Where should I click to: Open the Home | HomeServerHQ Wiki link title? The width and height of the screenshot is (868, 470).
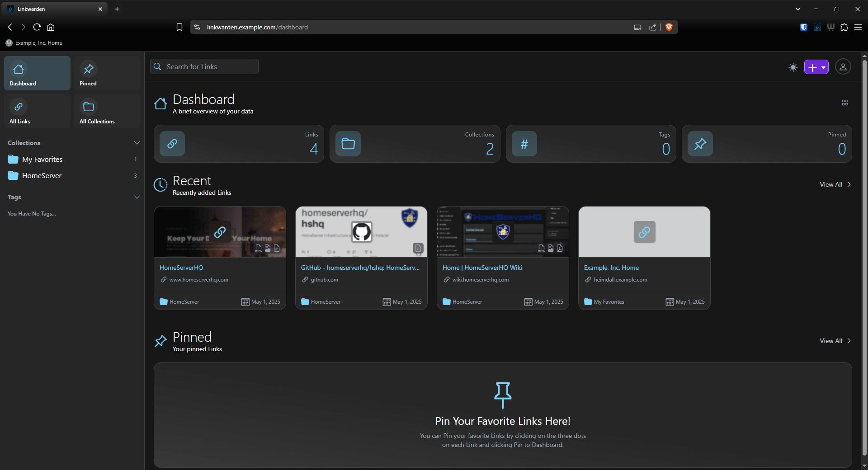pyautogui.click(x=482, y=268)
